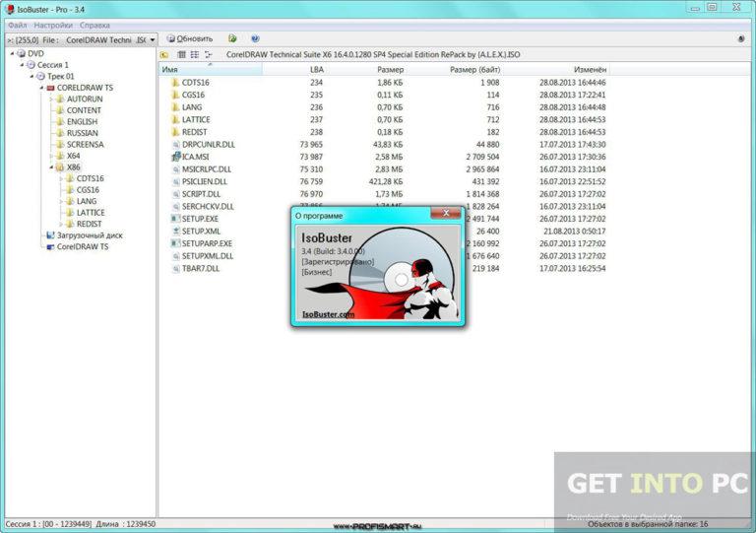Viewport: 756px width, 533px height.
Task: Select the SCREENSA folder in tree
Action: (86, 144)
